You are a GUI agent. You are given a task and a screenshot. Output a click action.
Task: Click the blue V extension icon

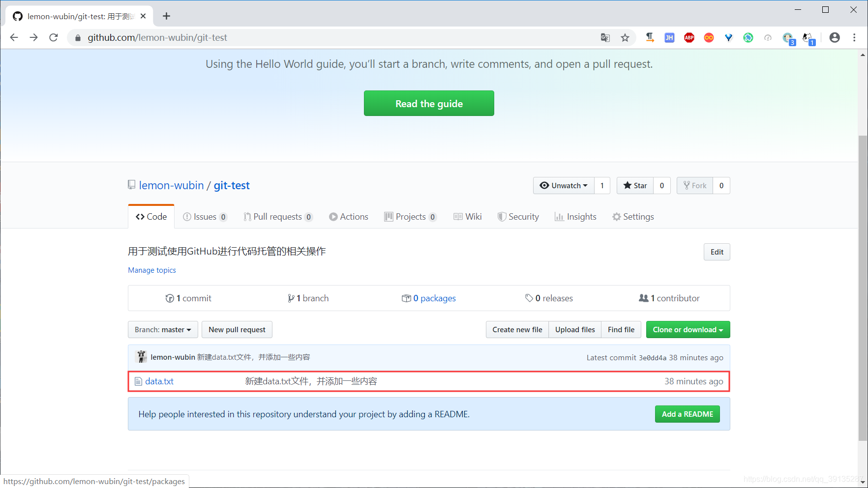(x=728, y=38)
